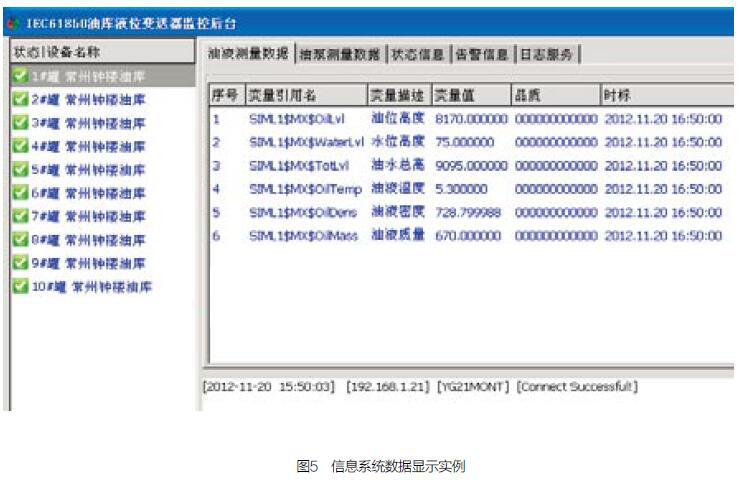Switch to the 状态信息 tab

[417, 55]
